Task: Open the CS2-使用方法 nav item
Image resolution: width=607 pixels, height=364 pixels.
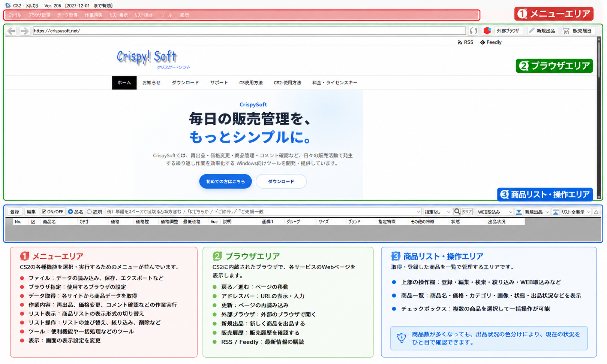Action: pos(288,83)
